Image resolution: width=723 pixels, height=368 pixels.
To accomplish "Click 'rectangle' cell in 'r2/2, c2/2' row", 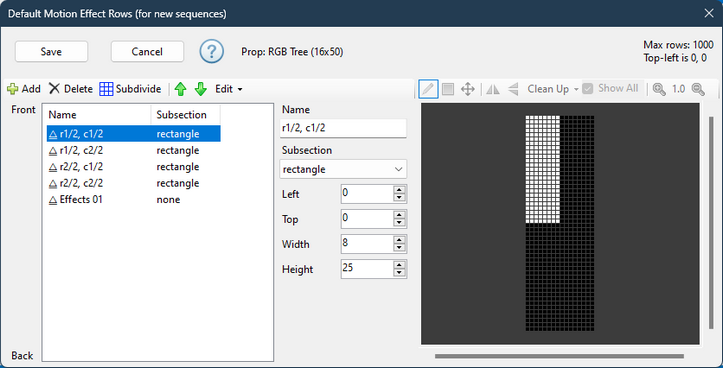I will [x=178, y=183].
